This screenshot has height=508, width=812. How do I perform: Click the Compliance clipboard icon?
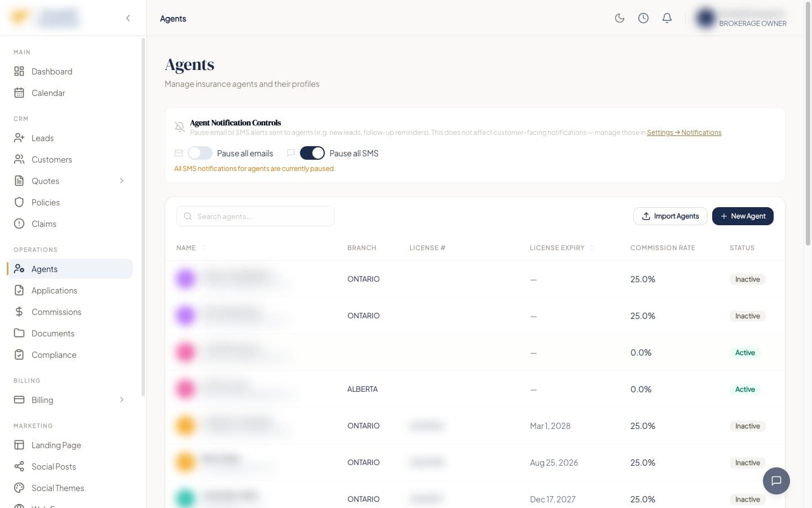19,354
